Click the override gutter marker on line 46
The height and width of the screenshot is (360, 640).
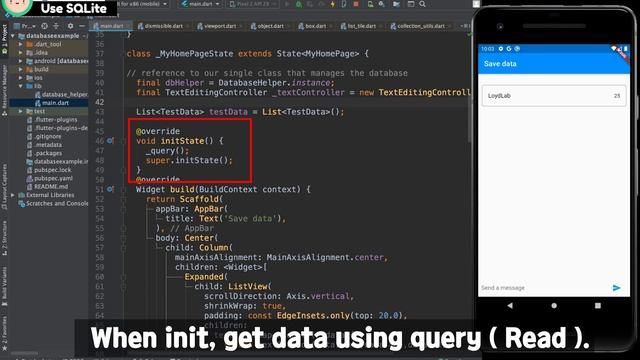pos(110,141)
